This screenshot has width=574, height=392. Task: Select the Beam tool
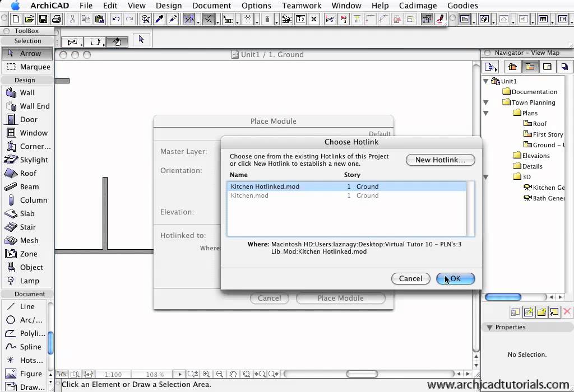(x=27, y=187)
